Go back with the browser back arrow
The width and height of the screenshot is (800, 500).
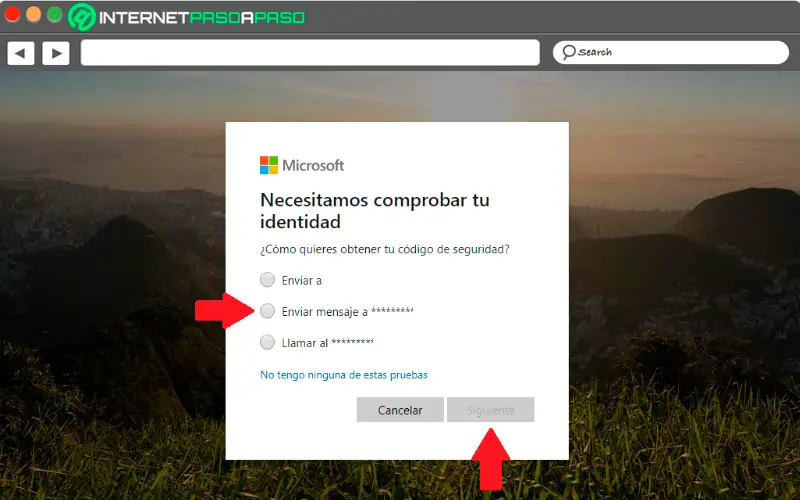click(x=20, y=53)
